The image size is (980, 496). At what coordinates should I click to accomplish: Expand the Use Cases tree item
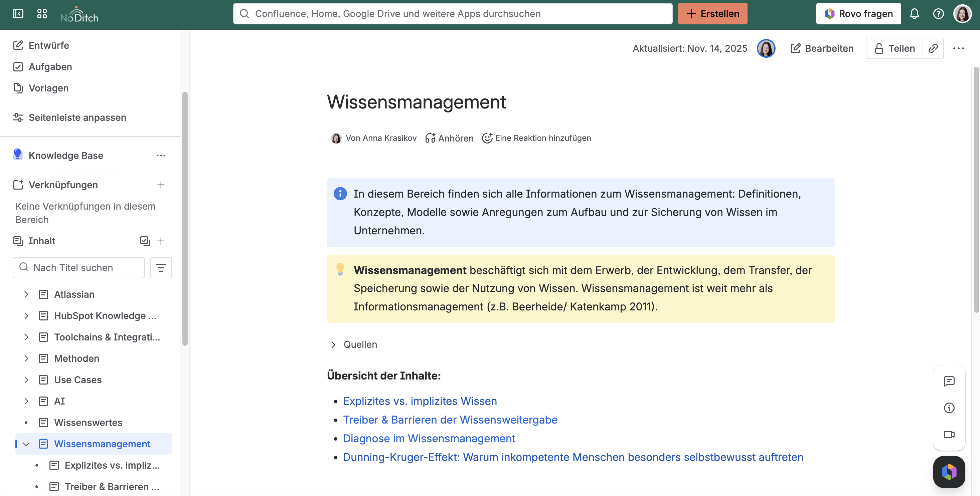tap(26, 380)
